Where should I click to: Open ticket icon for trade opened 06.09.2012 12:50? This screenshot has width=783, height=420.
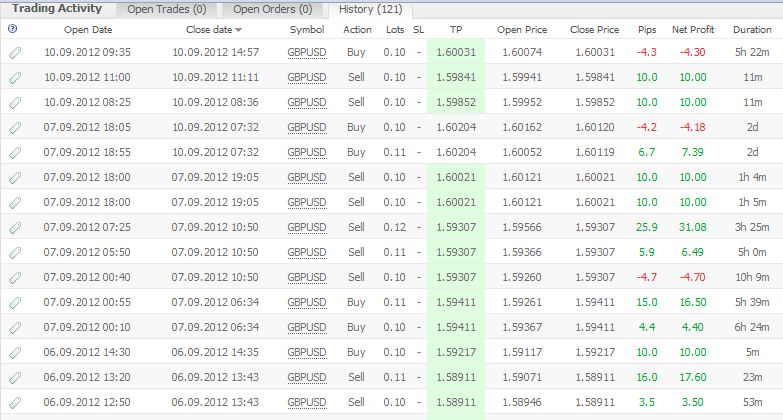[x=15, y=402]
